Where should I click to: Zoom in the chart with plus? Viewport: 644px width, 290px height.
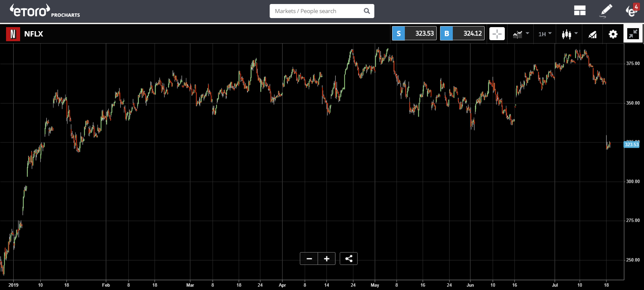click(x=326, y=259)
